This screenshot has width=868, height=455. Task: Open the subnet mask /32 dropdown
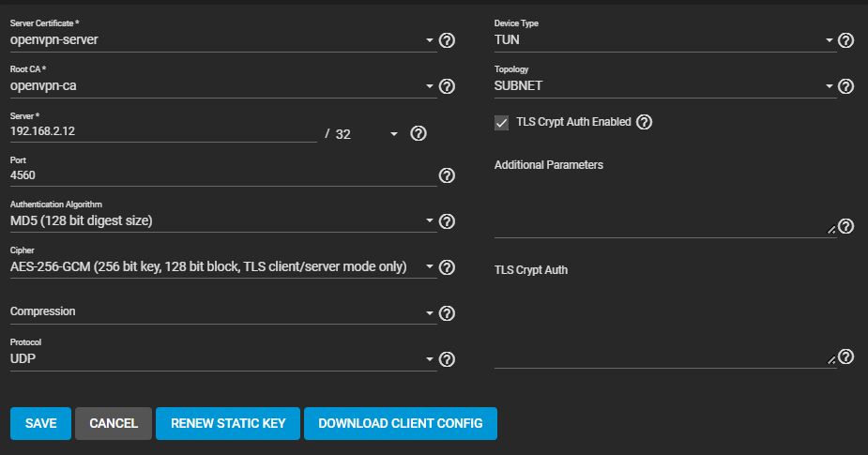point(366,134)
